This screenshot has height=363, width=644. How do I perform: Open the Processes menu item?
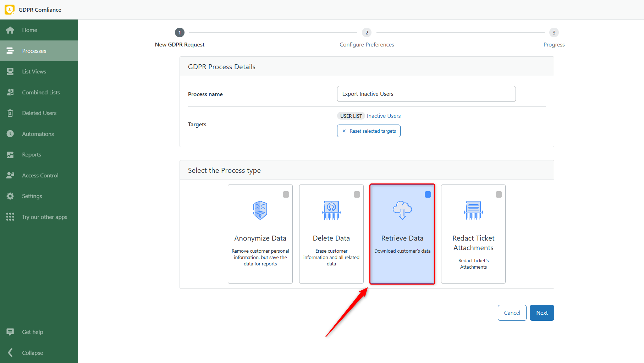(39, 51)
